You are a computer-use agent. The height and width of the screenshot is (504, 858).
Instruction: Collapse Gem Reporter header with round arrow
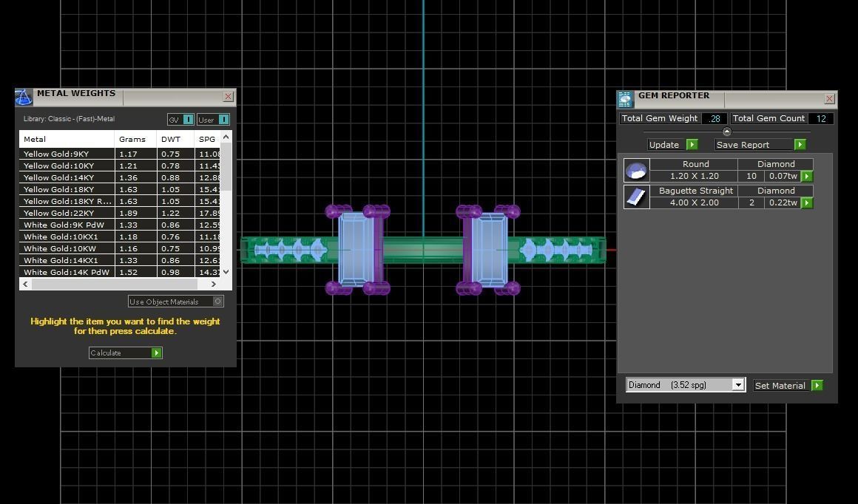pyautogui.click(x=726, y=132)
